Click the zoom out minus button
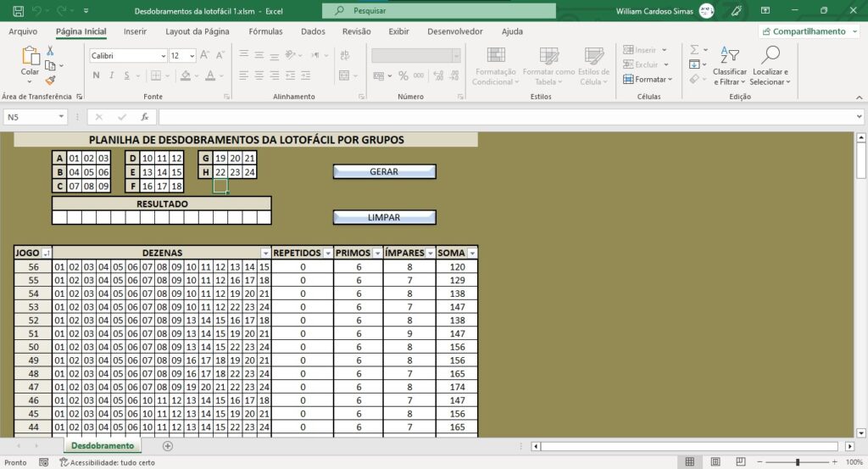 point(760,462)
